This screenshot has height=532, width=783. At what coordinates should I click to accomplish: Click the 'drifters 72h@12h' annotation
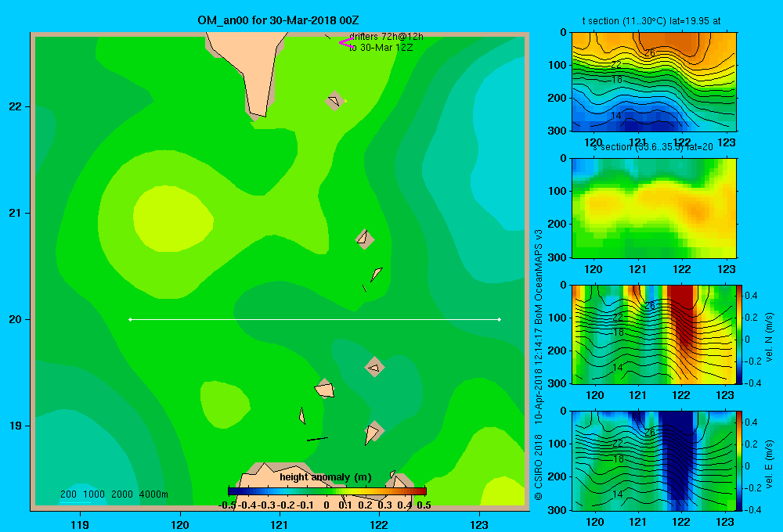point(386,37)
